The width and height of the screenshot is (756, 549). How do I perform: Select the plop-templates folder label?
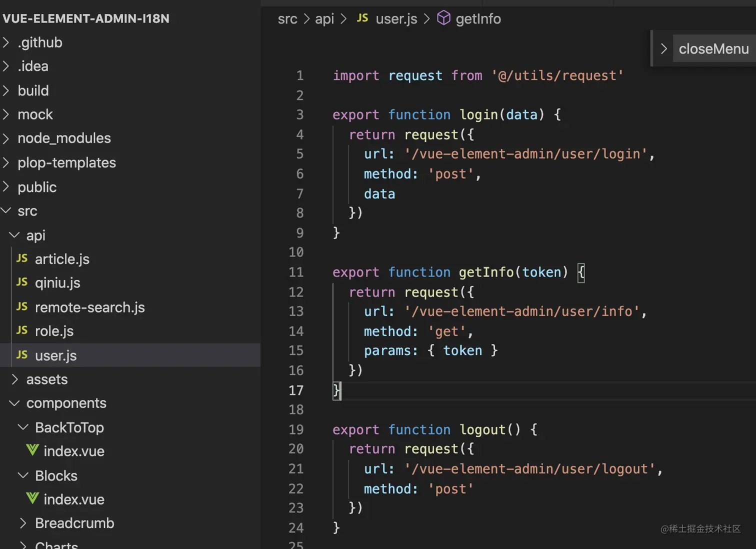[x=66, y=163]
